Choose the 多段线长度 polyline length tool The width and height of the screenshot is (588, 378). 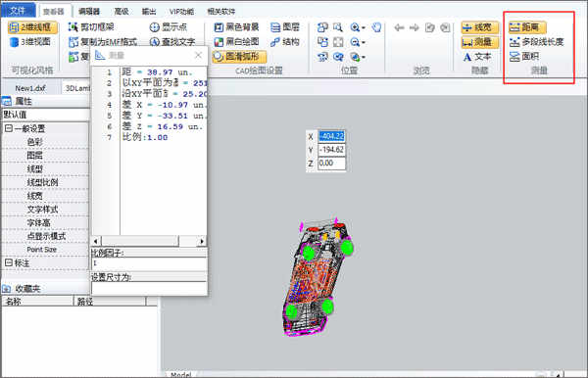[x=537, y=41]
